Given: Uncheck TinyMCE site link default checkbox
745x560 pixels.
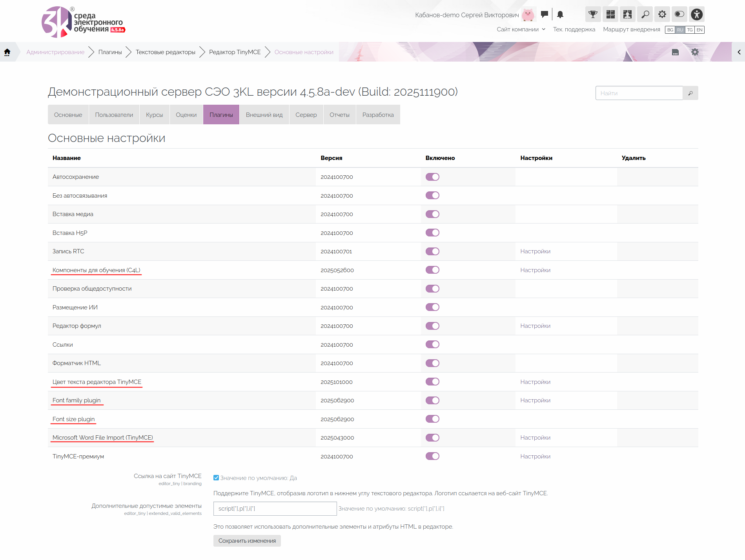Looking at the screenshot, I should 216,478.
